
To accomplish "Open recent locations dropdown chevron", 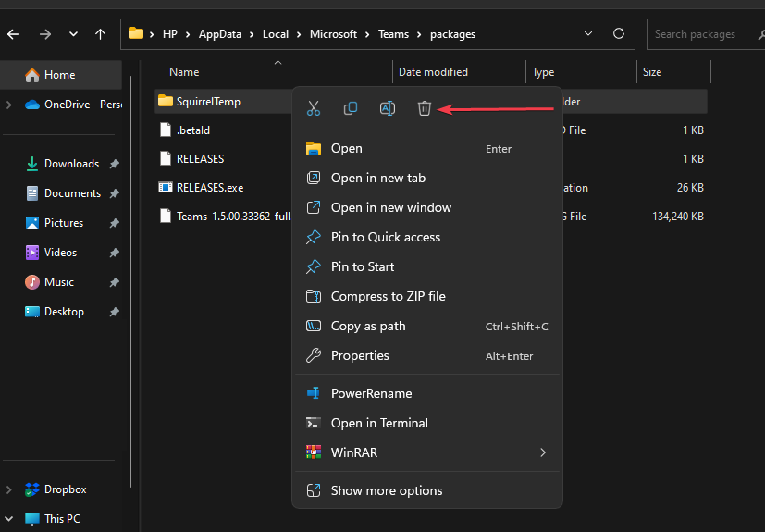I will click(73, 34).
